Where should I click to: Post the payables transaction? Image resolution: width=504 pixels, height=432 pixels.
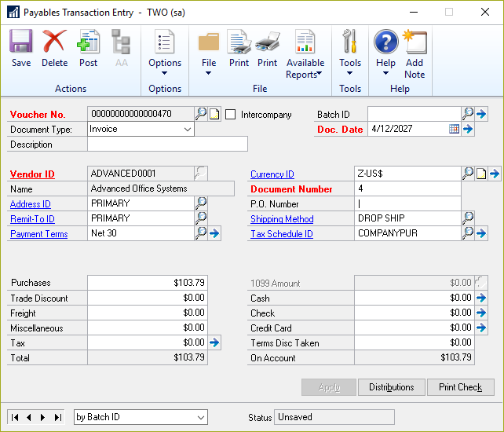(x=88, y=49)
